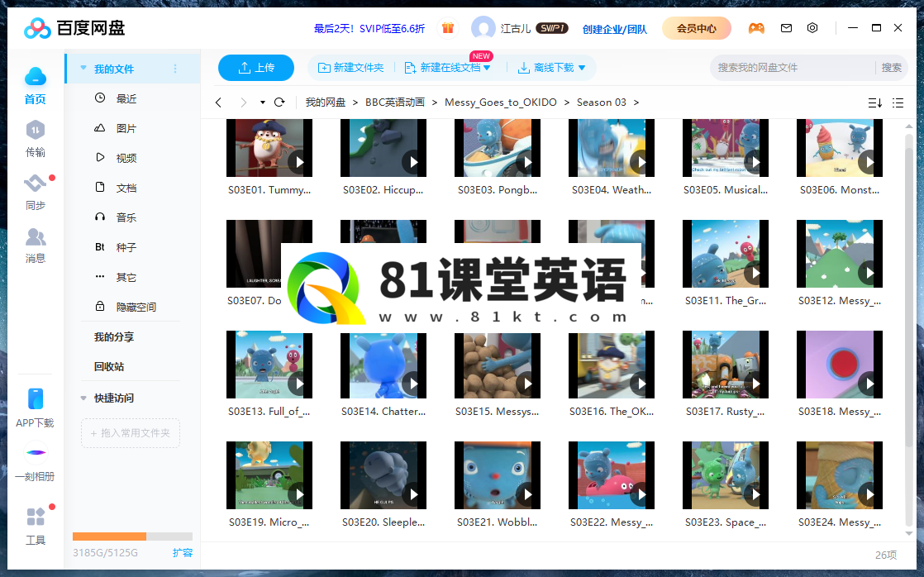Screen dimensions: 924x577
Task: Click the user avatar icon
Action: pos(483,28)
